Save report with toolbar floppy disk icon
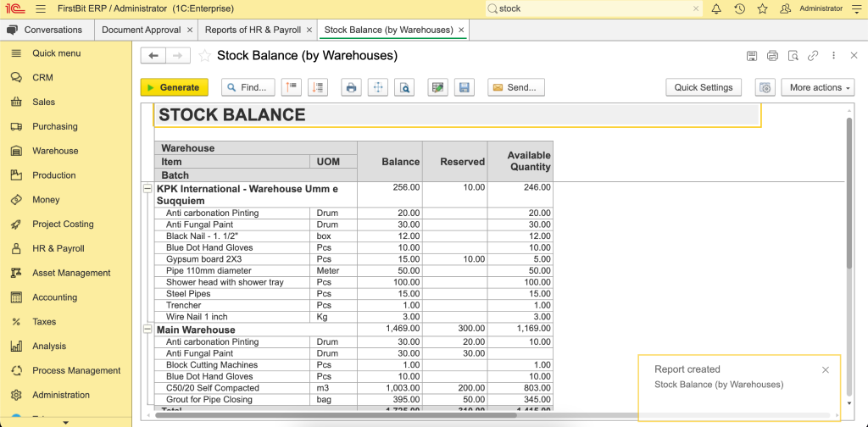868x427 pixels. tap(465, 87)
